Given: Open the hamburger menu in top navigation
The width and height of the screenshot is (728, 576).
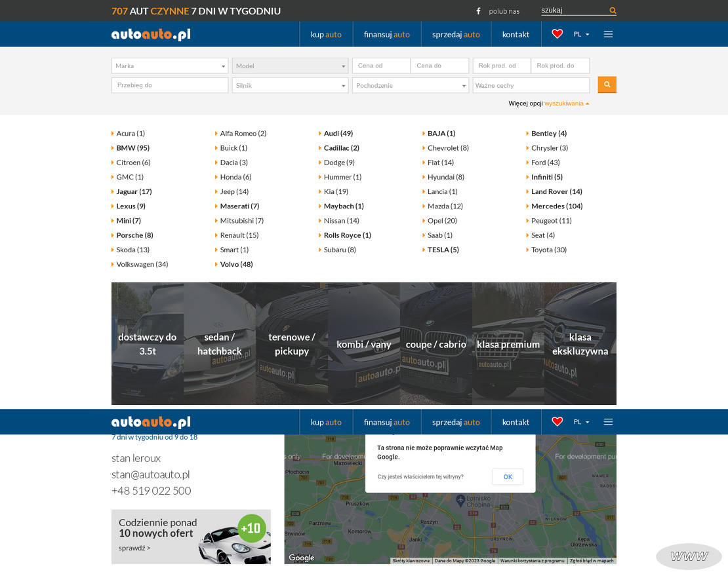Looking at the screenshot, I should coord(608,34).
